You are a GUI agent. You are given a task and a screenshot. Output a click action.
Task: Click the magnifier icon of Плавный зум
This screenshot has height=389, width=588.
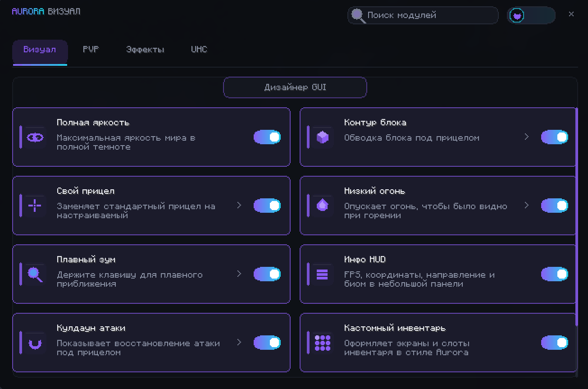click(35, 275)
